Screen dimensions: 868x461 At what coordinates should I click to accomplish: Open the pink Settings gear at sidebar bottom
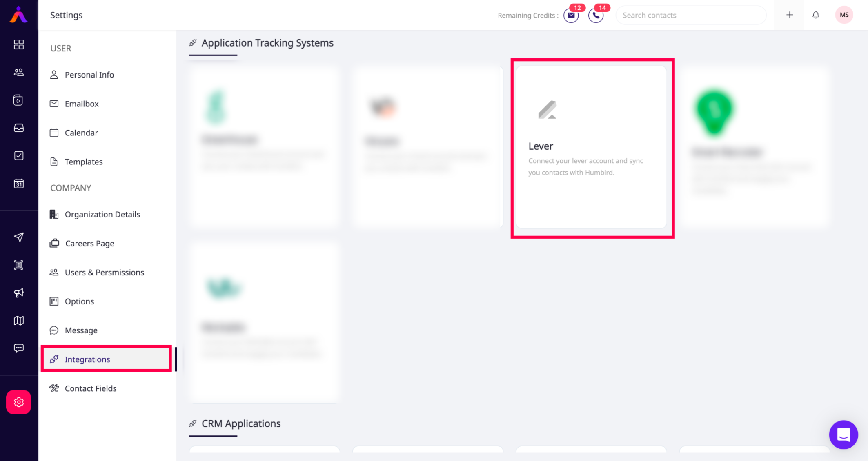(18, 402)
